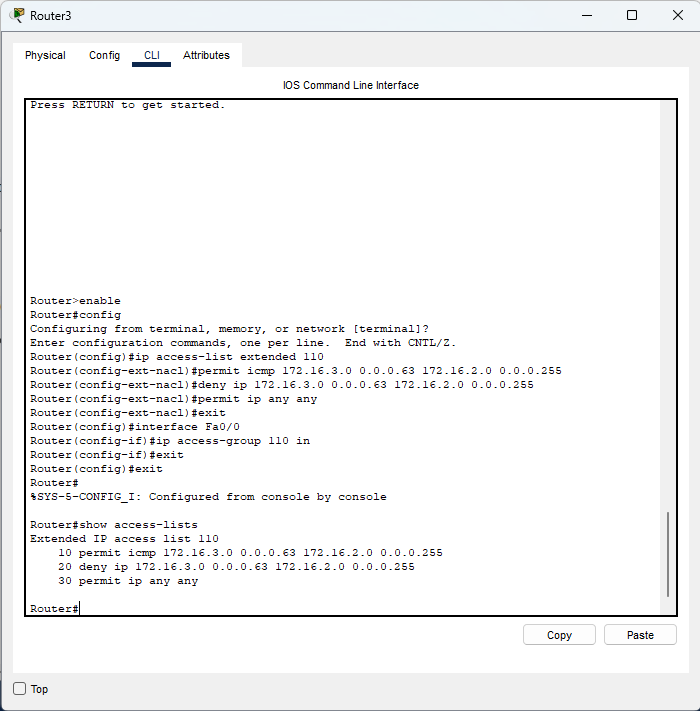The width and height of the screenshot is (700, 711).
Task: Open the Config tab
Action: [x=104, y=55]
